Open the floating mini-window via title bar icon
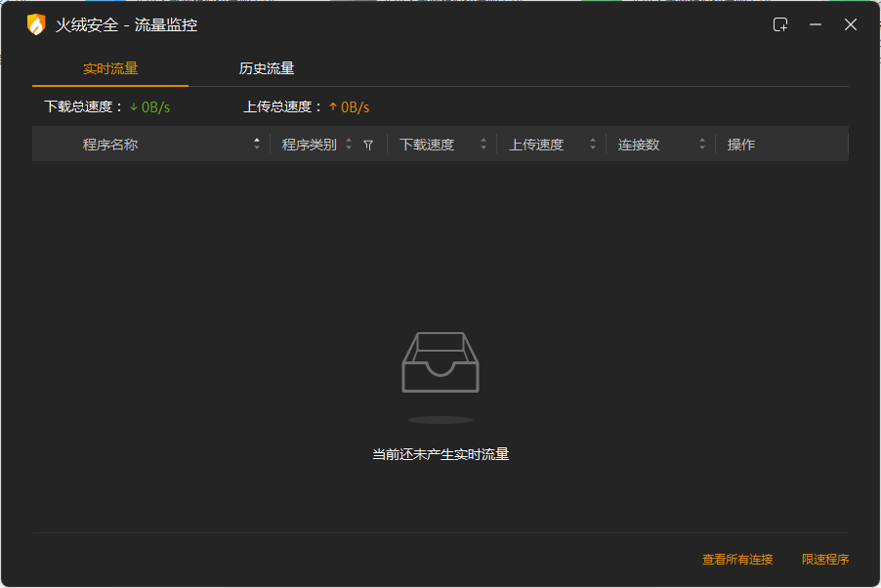The width and height of the screenshot is (881, 588). click(780, 25)
